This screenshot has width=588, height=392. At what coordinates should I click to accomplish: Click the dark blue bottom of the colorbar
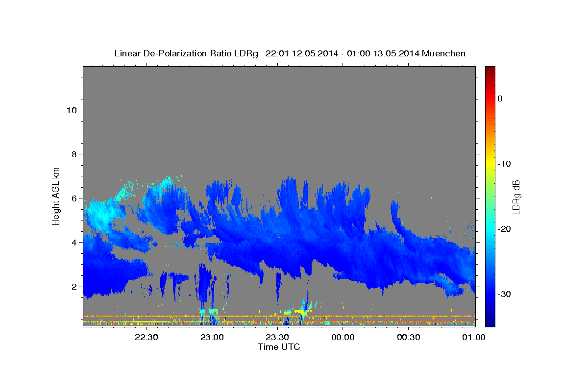[490, 321]
